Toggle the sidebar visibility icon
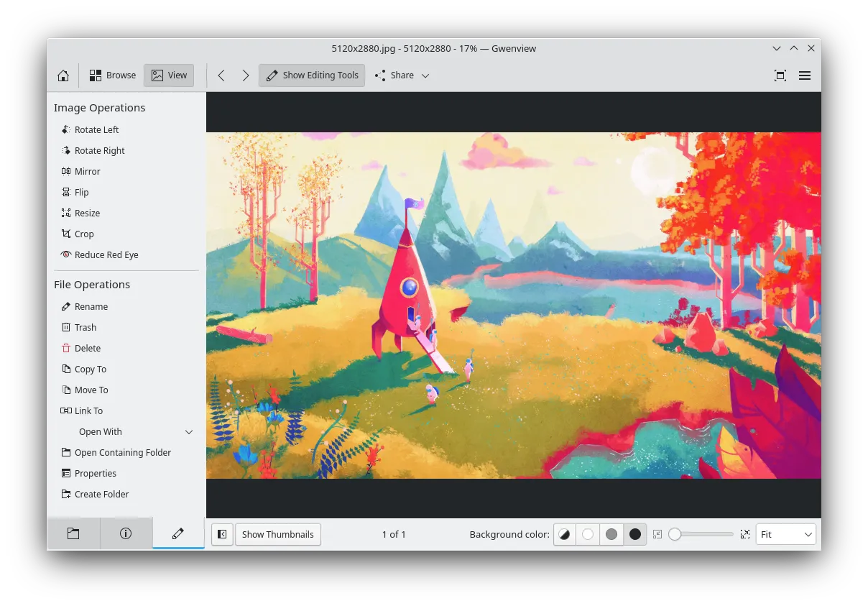 pyautogui.click(x=222, y=534)
